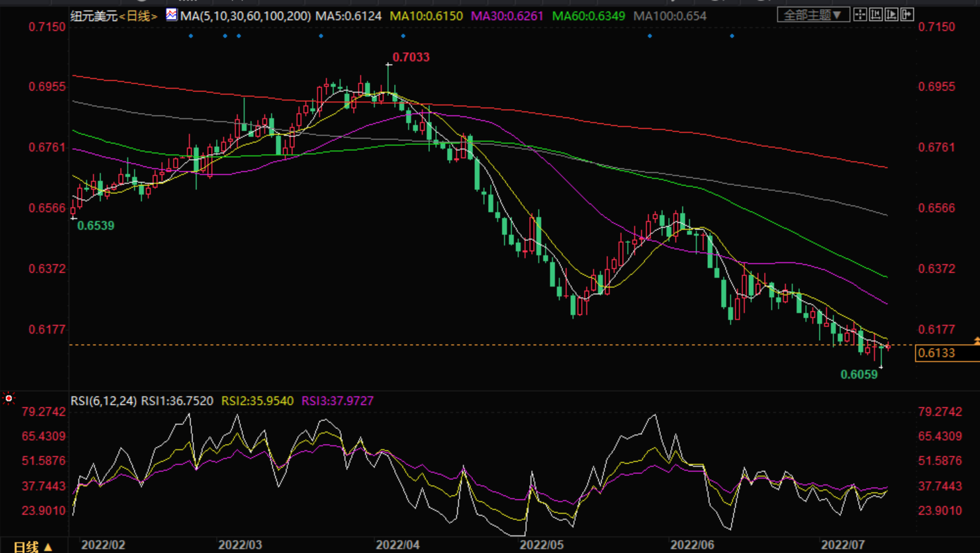Click the rightmost export arrow icon in toolbar
980x553 pixels.
point(907,14)
